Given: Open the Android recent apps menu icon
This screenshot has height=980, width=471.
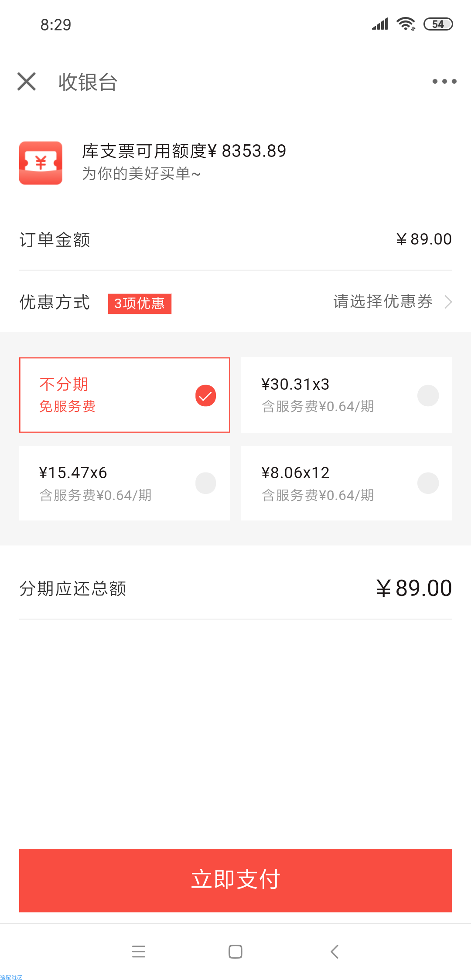Looking at the screenshot, I should pos(139,951).
